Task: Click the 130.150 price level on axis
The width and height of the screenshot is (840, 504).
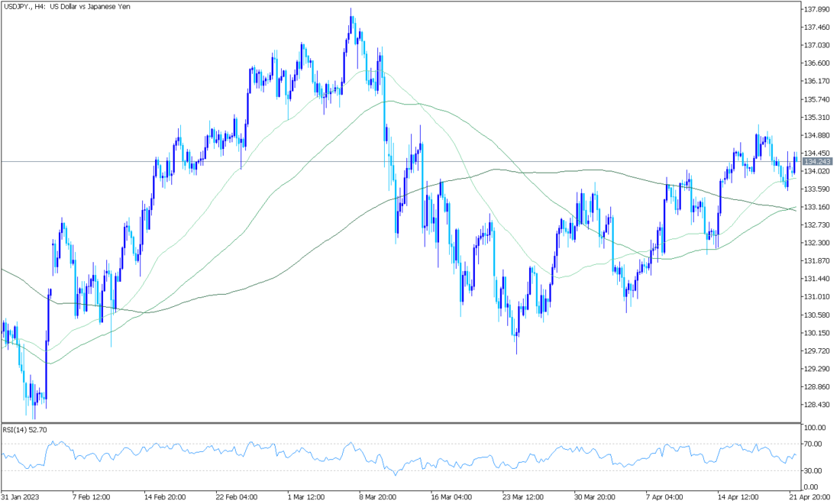Action: coord(817,333)
